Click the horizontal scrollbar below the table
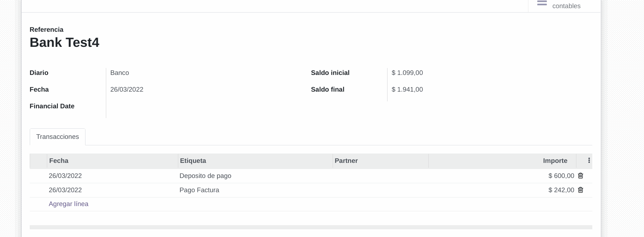 click(x=311, y=227)
